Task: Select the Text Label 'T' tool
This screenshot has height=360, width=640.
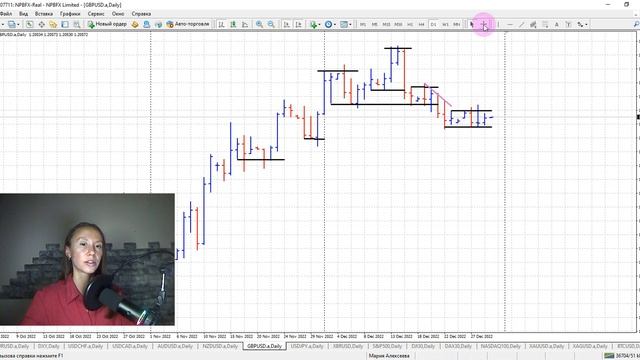Action: [568, 24]
